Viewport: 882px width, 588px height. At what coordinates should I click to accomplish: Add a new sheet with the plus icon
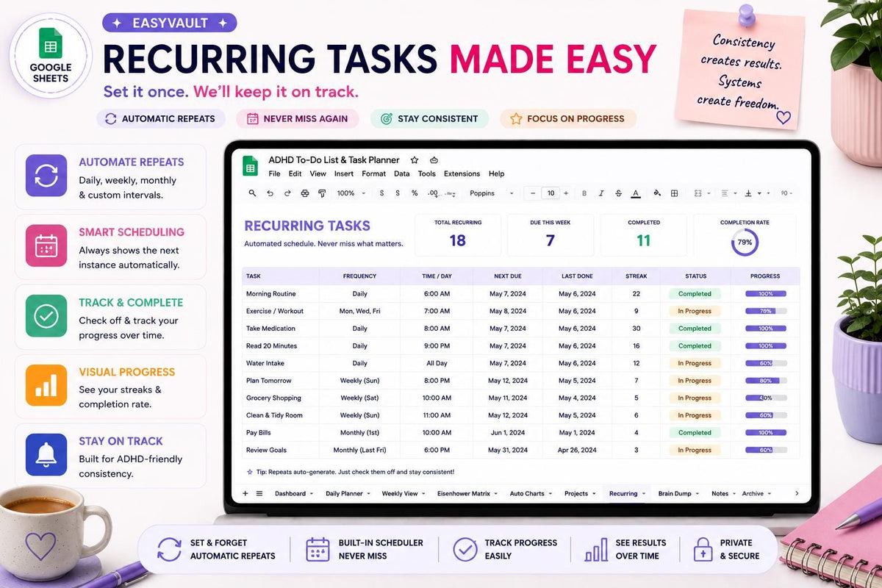pos(245,493)
